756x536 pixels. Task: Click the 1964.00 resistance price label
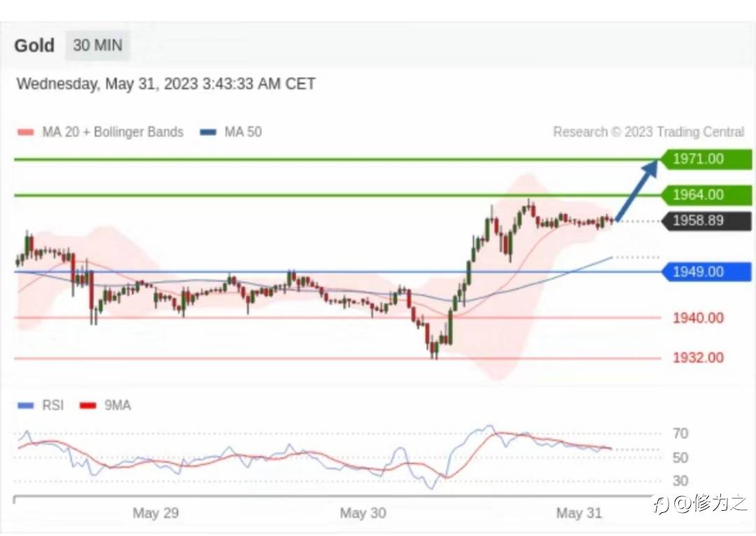click(x=706, y=195)
